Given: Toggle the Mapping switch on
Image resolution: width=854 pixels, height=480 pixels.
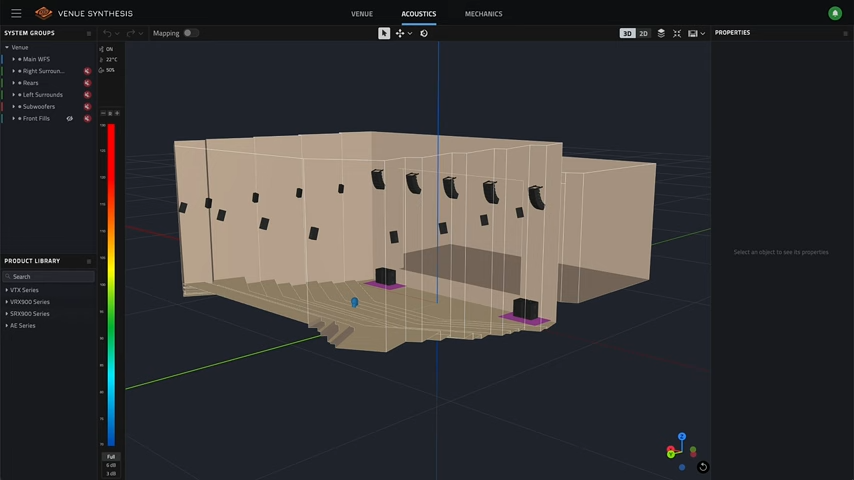Looking at the screenshot, I should click(189, 33).
